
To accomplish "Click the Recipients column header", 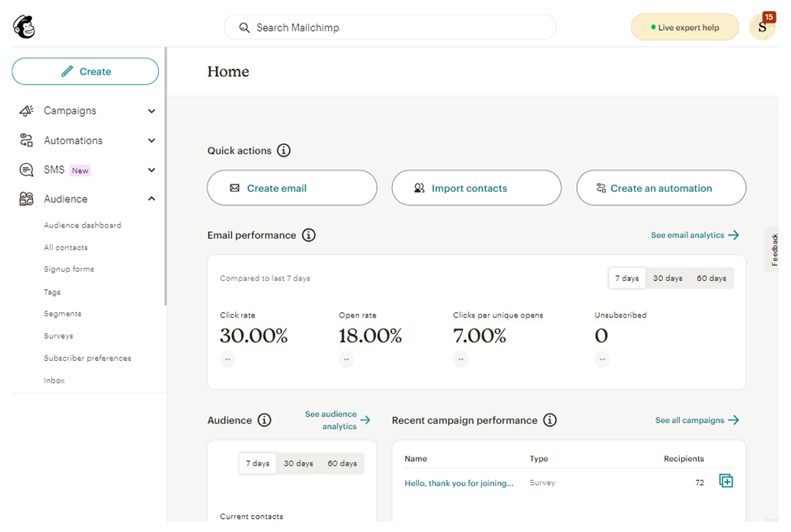I will (683, 458).
